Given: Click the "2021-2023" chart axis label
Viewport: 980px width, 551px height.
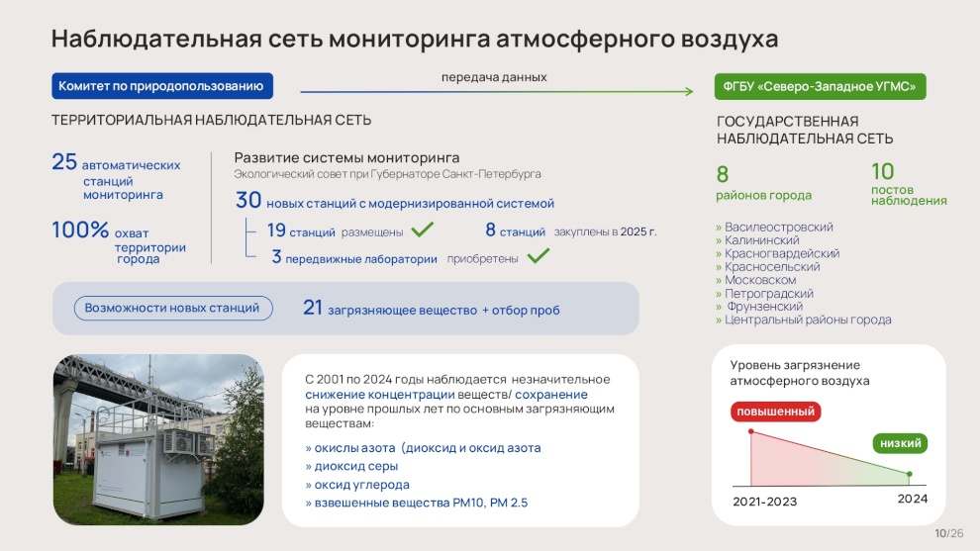Looking at the screenshot, I should tap(764, 502).
